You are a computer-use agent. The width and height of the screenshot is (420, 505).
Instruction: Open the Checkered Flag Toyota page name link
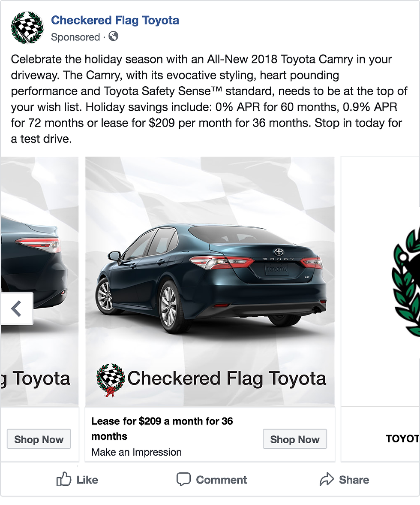click(115, 20)
